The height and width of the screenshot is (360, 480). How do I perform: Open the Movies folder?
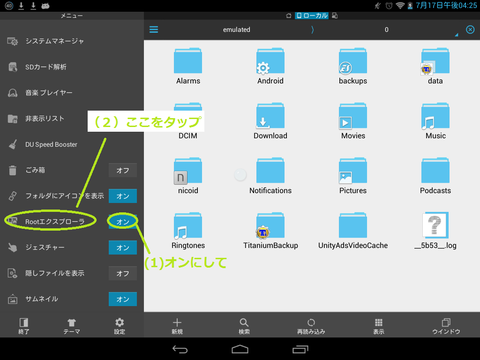[x=353, y=121]
